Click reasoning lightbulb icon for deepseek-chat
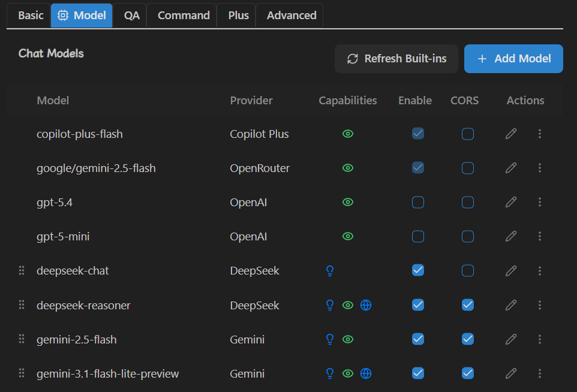The image size is (577, 392). [330, 271]
